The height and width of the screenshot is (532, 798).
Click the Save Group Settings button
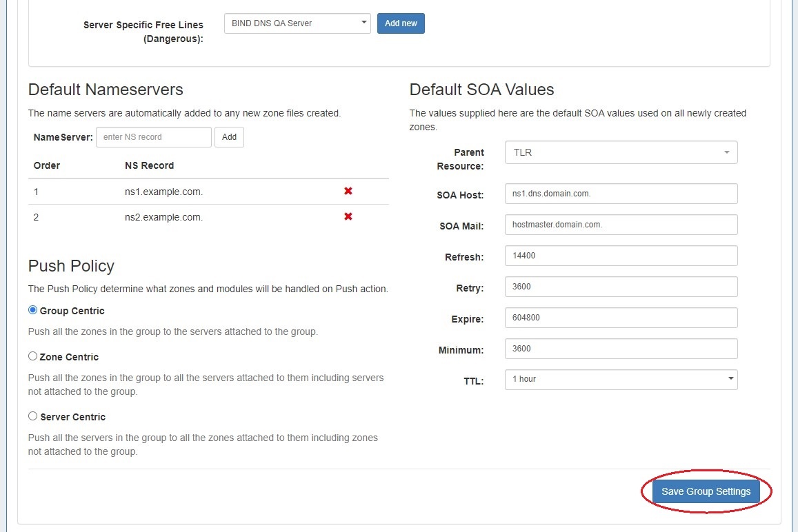tap(706, 491)
